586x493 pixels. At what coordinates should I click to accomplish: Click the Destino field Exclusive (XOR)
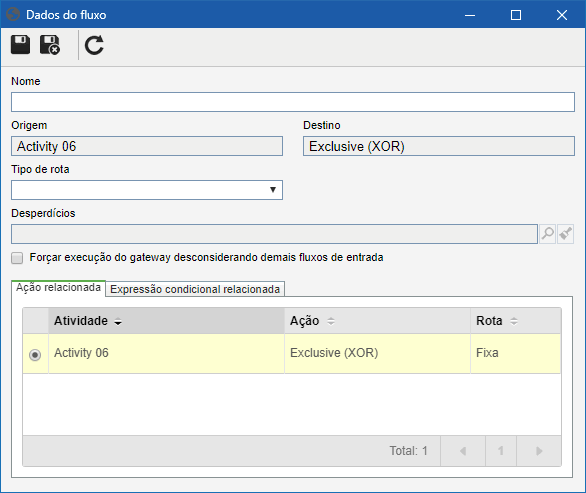tap(439, 146)
